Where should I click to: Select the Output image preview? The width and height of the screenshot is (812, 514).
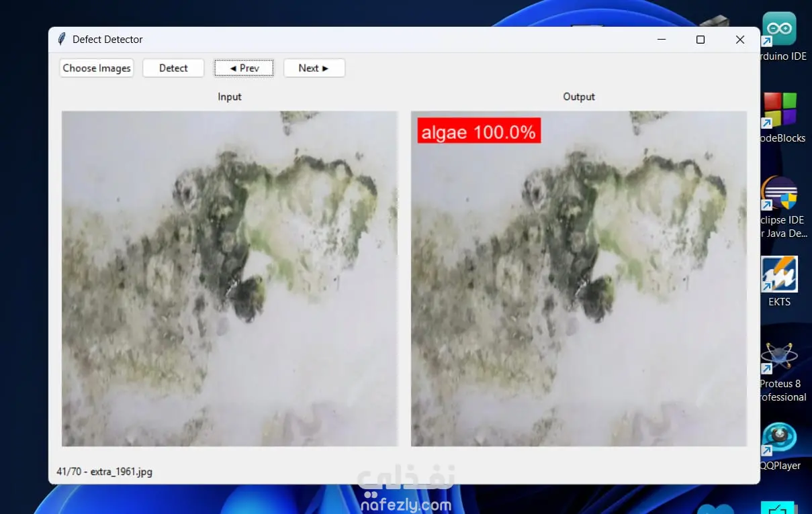(x=579, y=278)
